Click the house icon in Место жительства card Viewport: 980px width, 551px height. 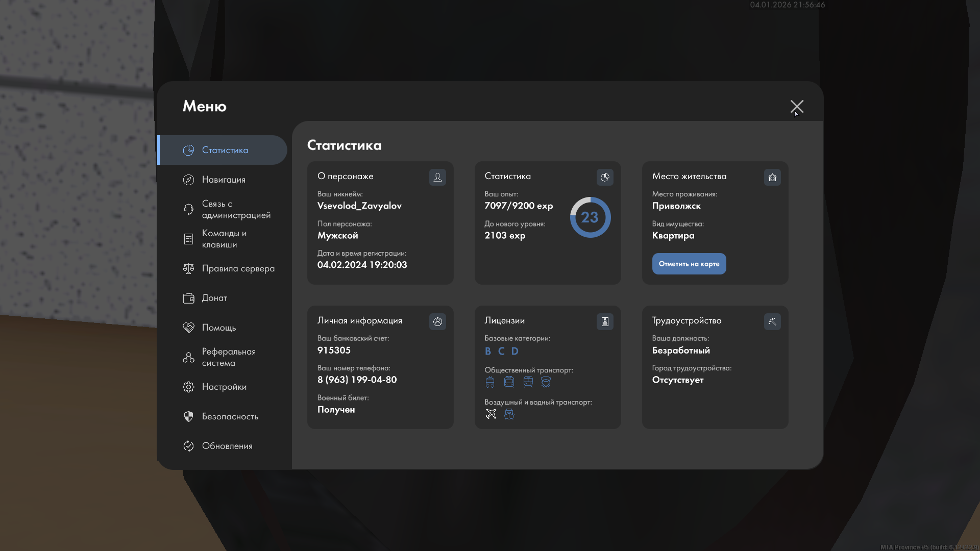pyautogui.click(x=772, y=178)
